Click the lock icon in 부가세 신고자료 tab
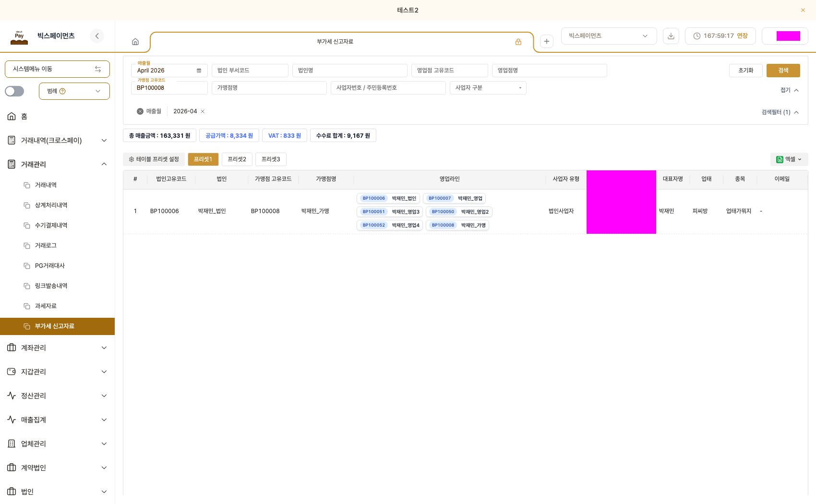Viewport: 816px width, 504px height. (518, 42)
